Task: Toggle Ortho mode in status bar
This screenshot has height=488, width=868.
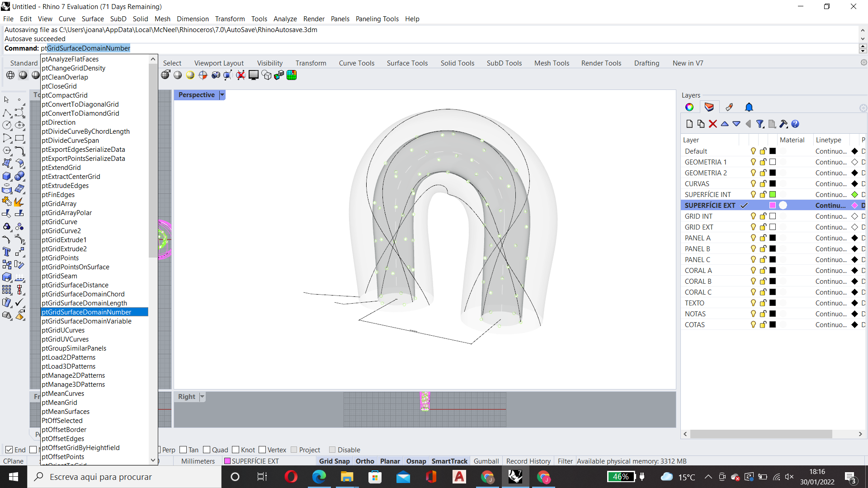Action: [x=365, y=461]
